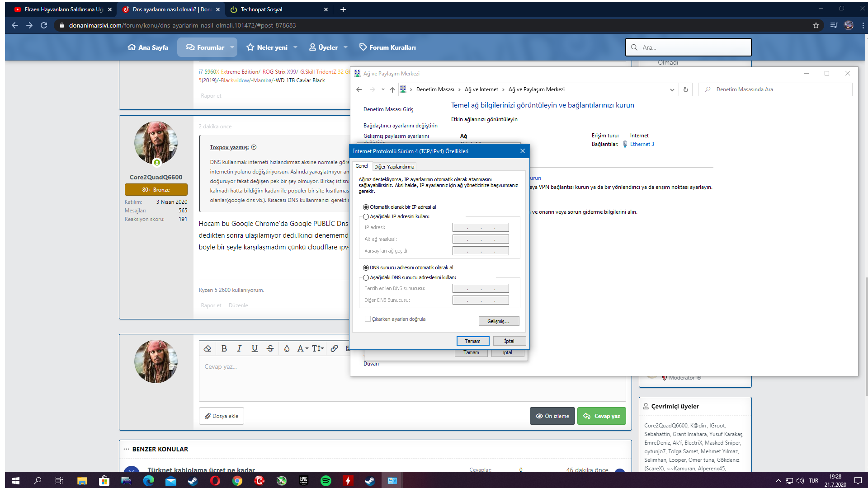Viewport: 868px width, 488px height.
Task: Click the 'Gelişmiş...' button
Action: pos(498,321)
